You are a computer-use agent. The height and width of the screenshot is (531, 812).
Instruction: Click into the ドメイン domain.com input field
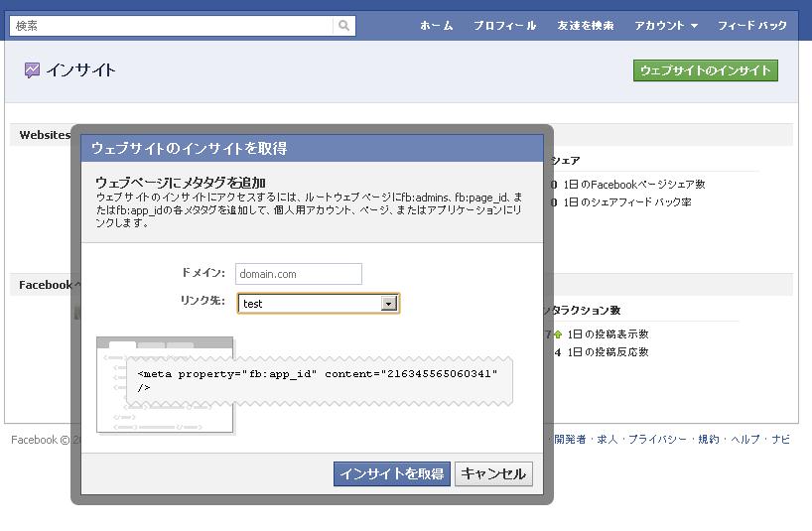point(298,274)
